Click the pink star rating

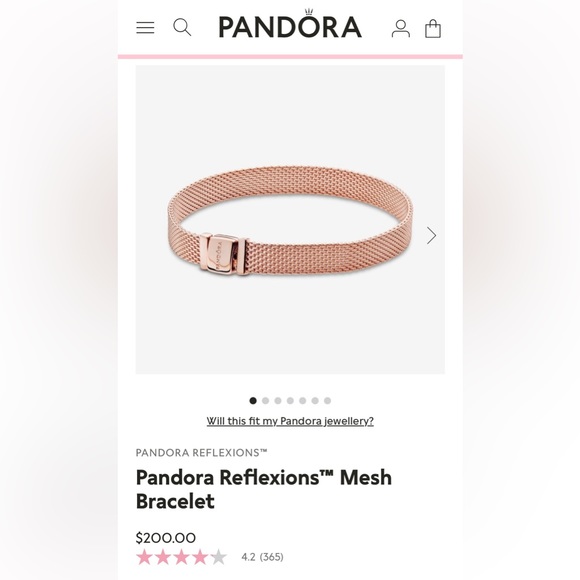[181, 557]
